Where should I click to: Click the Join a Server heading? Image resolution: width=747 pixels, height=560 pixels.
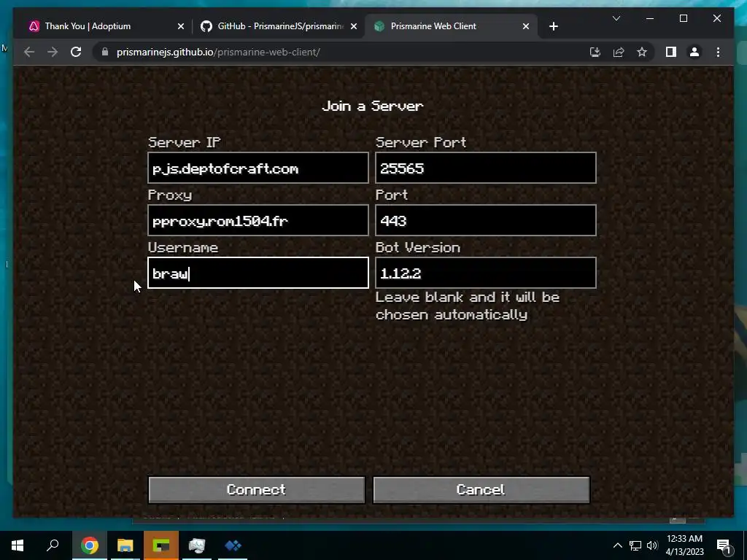point(373,106)
